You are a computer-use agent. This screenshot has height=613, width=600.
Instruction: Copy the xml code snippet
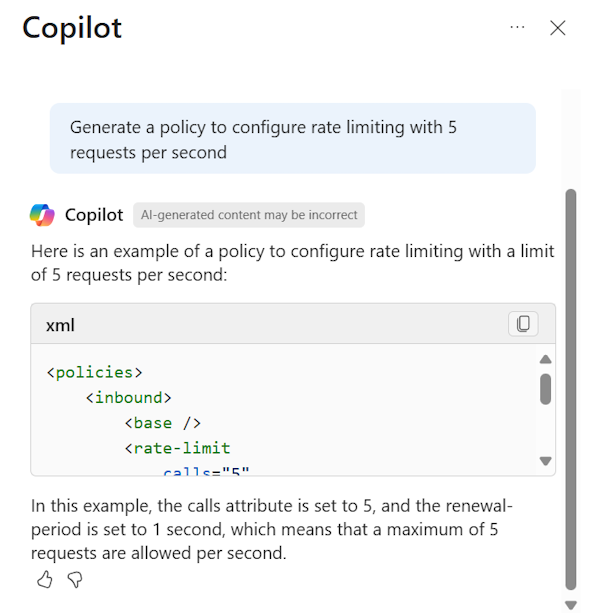(x=522, y=324)
